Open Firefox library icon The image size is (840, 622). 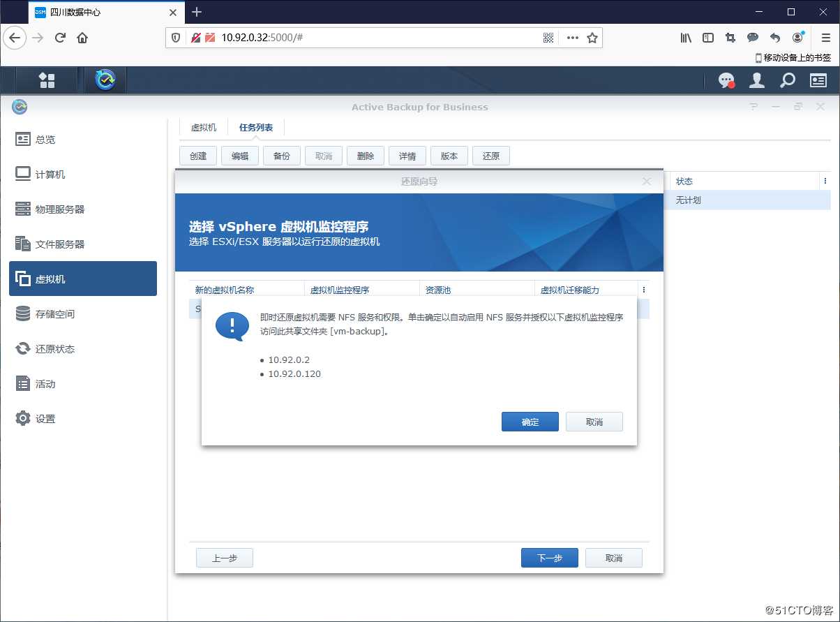[686, 38]
